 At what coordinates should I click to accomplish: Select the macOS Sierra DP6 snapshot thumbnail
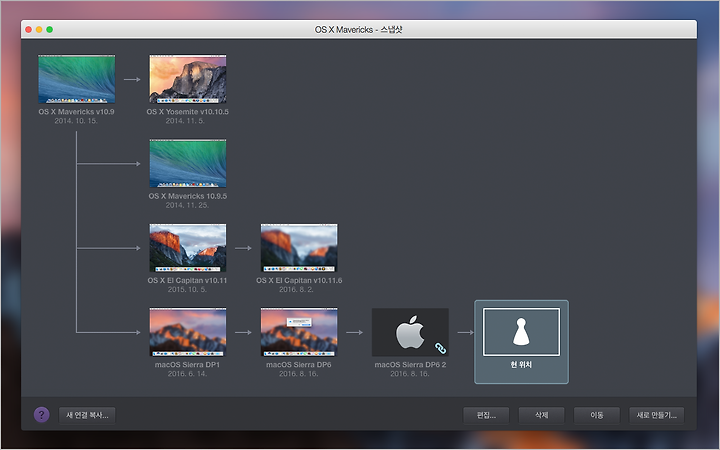tap(299, 332)
